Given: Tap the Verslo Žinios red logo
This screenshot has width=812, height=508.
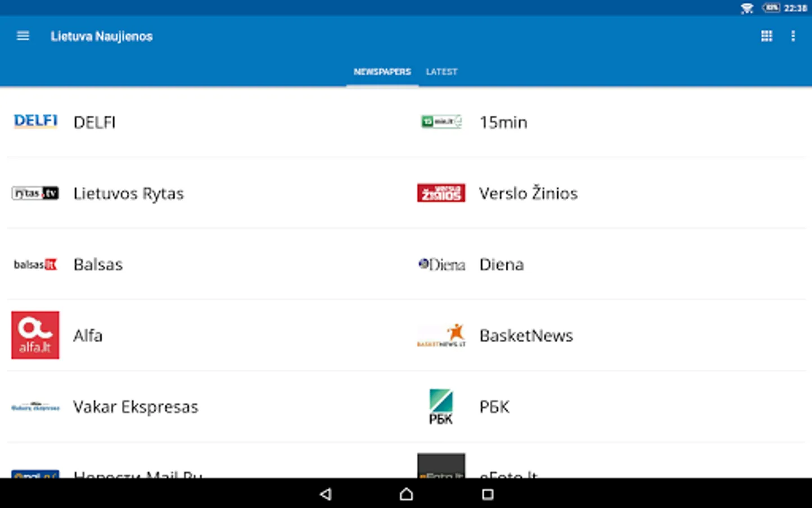Looking at the screenshot, I should point(441,192).
